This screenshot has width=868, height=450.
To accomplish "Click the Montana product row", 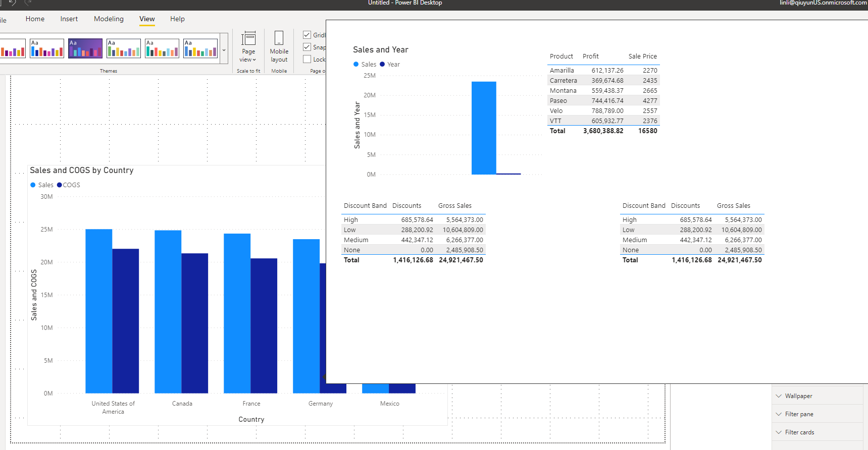I will coord(603,91).
